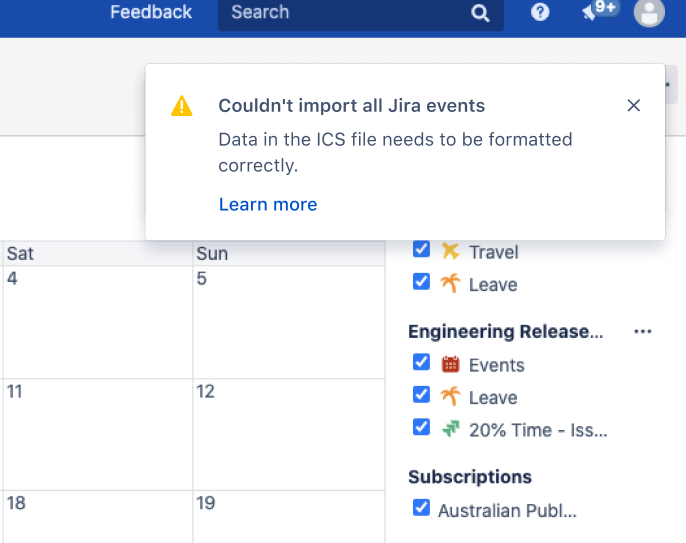The width and height of the screenshot is (686, 543).
Task: Click the Feedback link
Action: (x=151, y=12)
